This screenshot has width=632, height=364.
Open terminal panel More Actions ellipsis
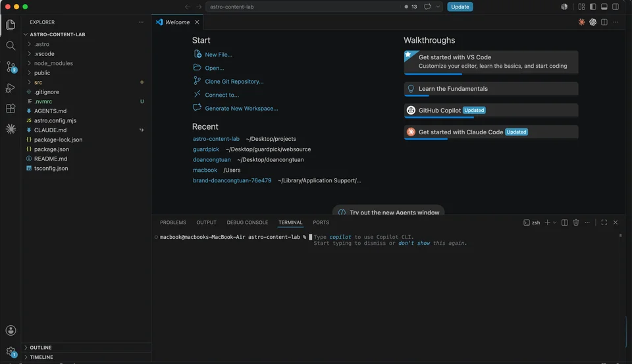point(587,222)
